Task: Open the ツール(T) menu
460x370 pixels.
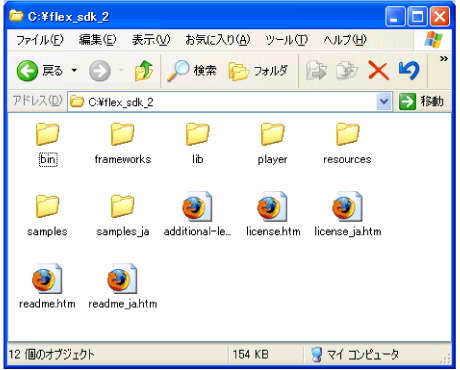Action: (286, 40)
